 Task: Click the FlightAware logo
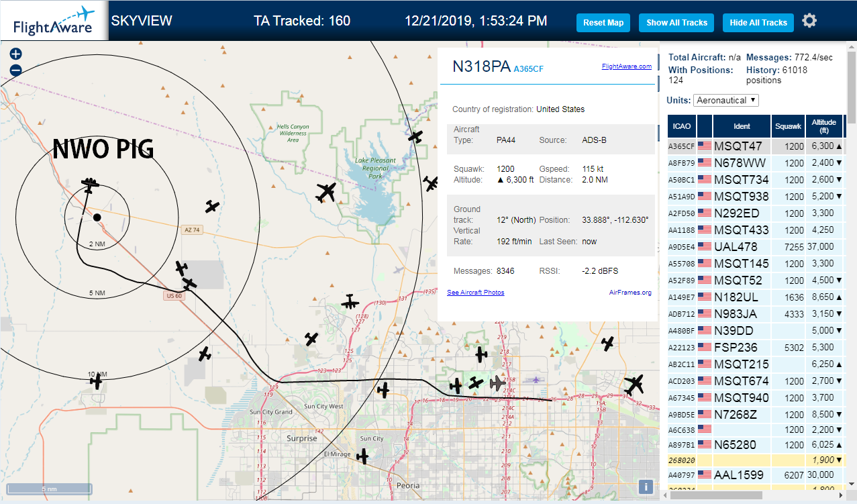(x=54, y=21)
